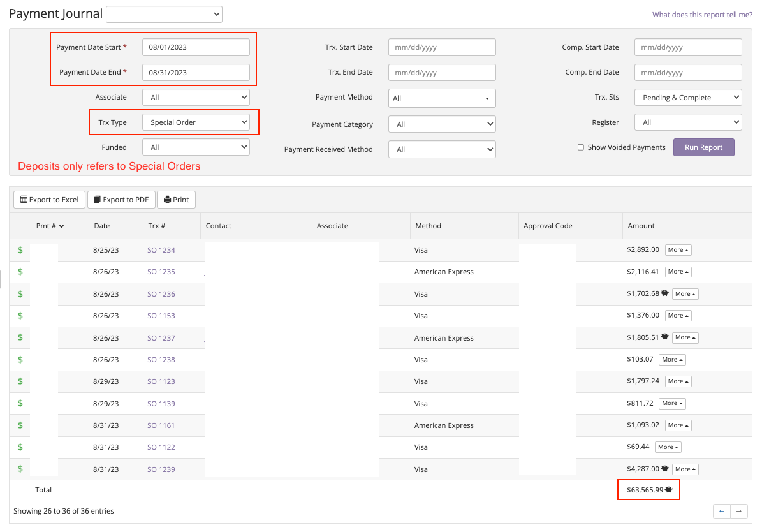The height and width of the screenshot is (532, 762).
Task: Click the Comp. Start Date input field
Action: 687,47
